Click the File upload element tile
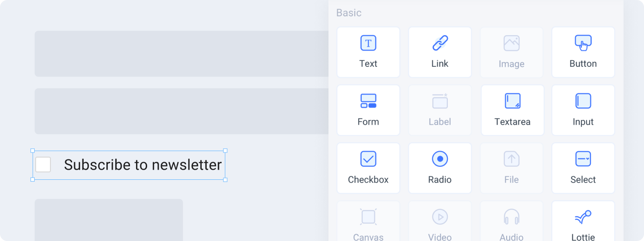This screenshot has height=241, width=644. coord(511,168)
